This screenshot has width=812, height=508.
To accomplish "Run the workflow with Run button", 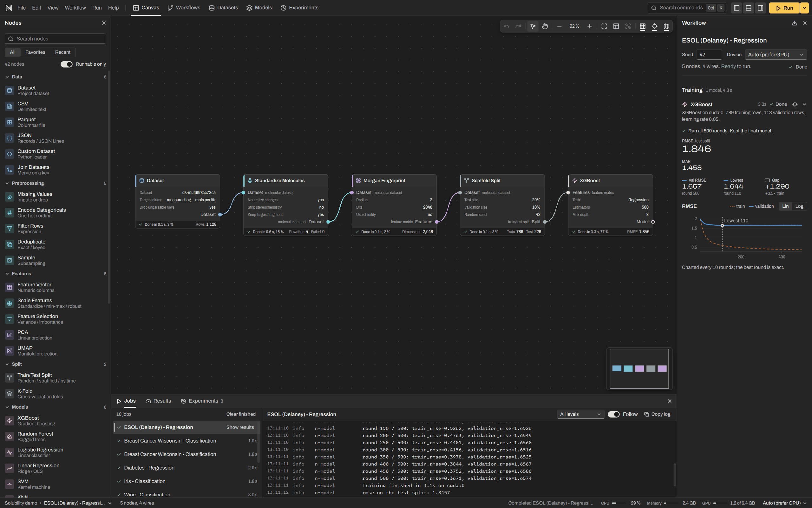I will (784, 8).
